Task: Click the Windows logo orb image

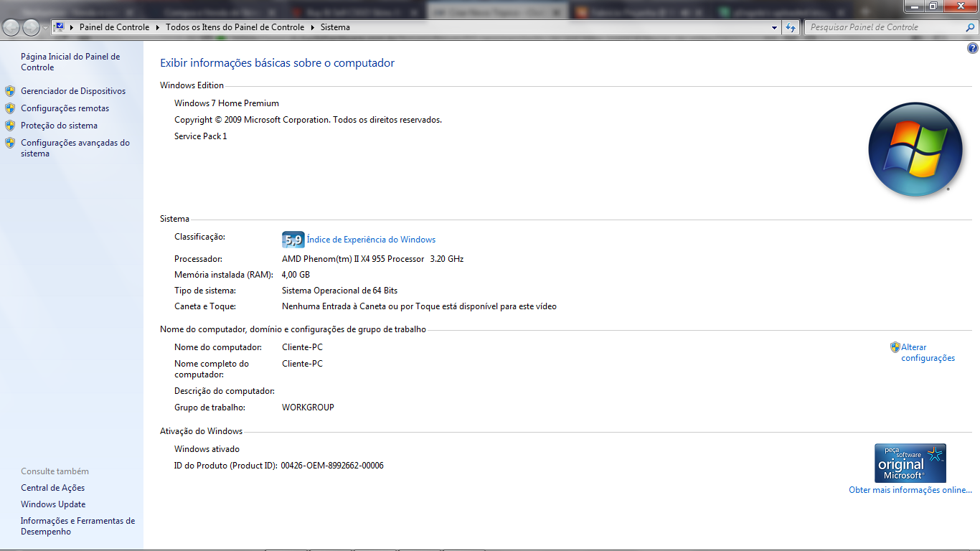Action: pyautogui.click(x=915, y=149)
